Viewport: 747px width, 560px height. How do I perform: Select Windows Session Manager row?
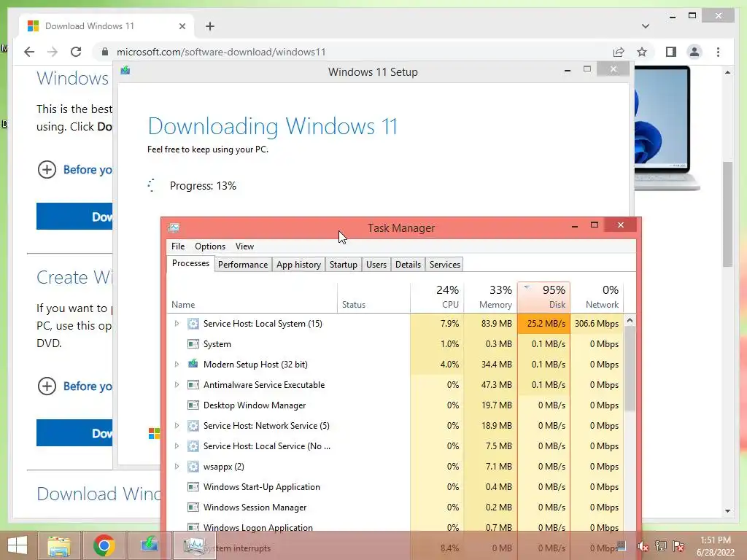tap(395, 507)
